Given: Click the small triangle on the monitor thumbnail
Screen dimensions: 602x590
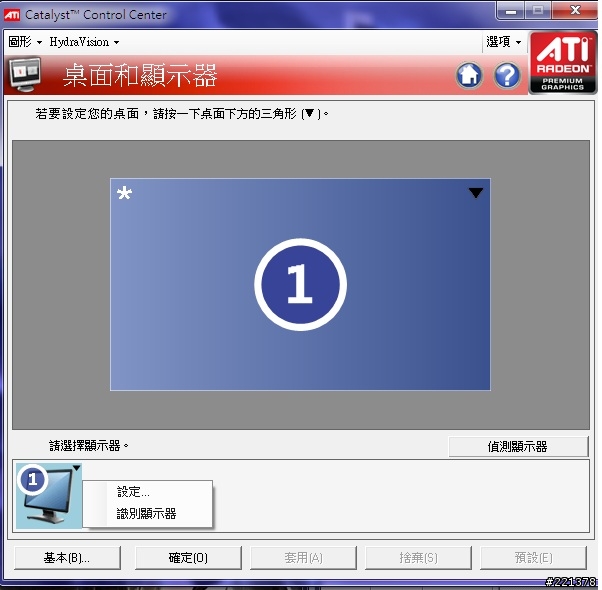Looking at the screenshot, I should click(x=76, y=468).
